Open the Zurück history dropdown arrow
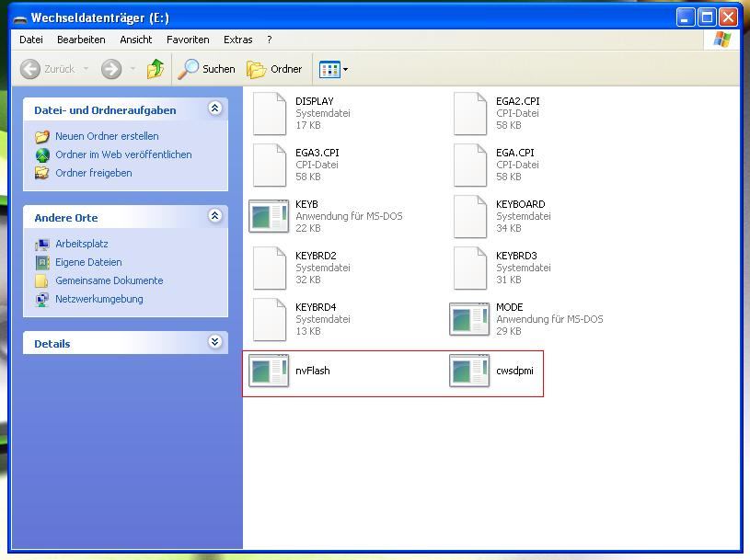750x560 pixels. [87, 69]
